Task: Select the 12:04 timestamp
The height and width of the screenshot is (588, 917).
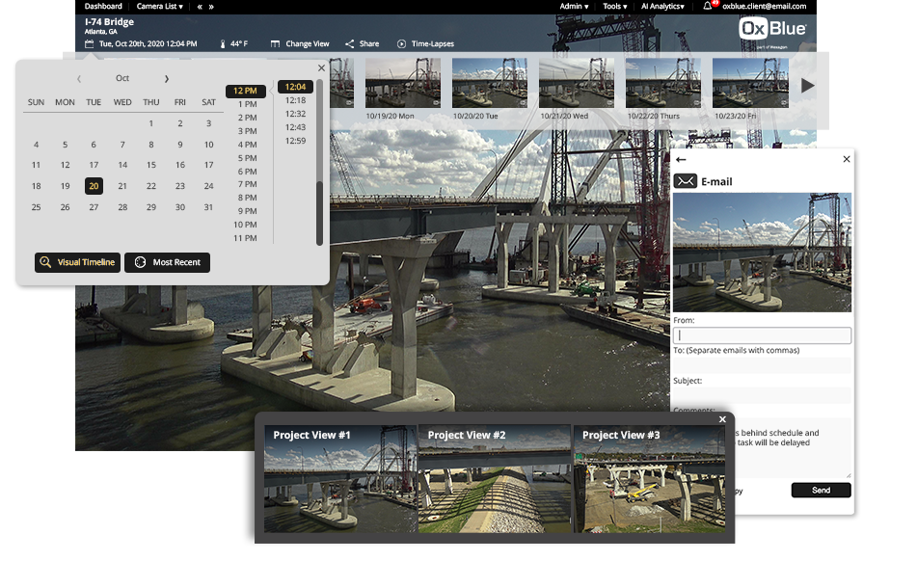Action: [x=295, y=87]
